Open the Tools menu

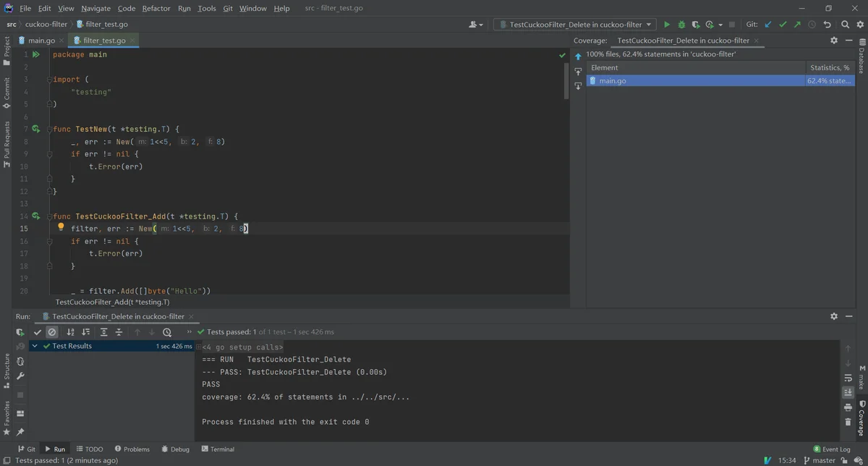click(x=207, y=8)
